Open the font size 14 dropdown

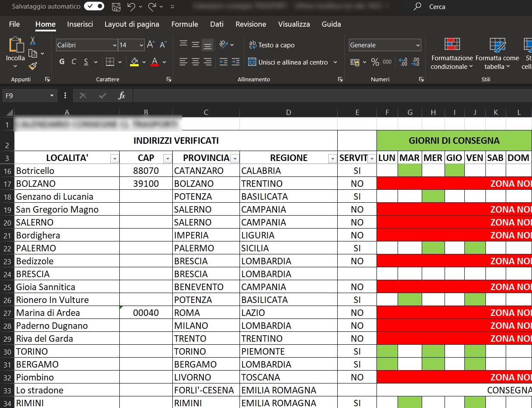141,45
